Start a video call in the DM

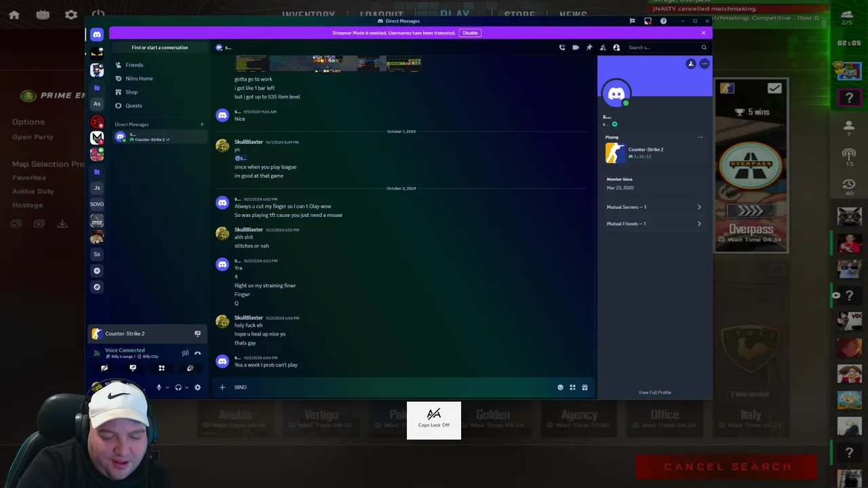tap(575, 47)
